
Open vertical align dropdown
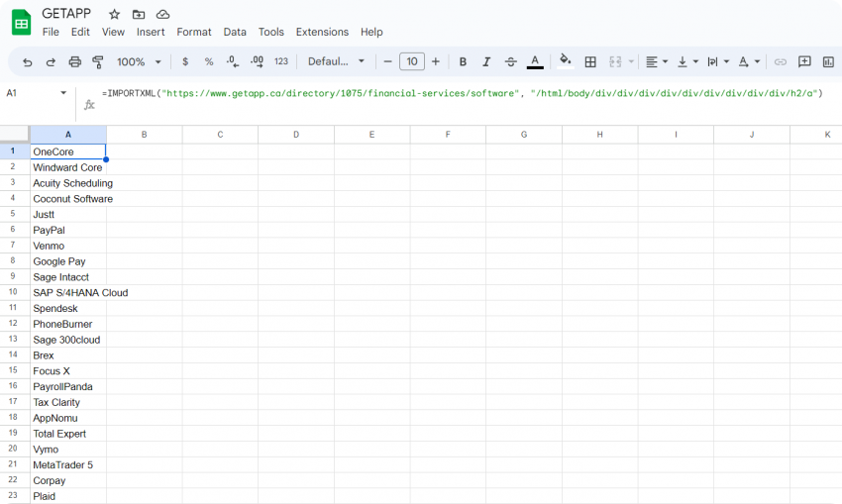(x=687, y=61)
